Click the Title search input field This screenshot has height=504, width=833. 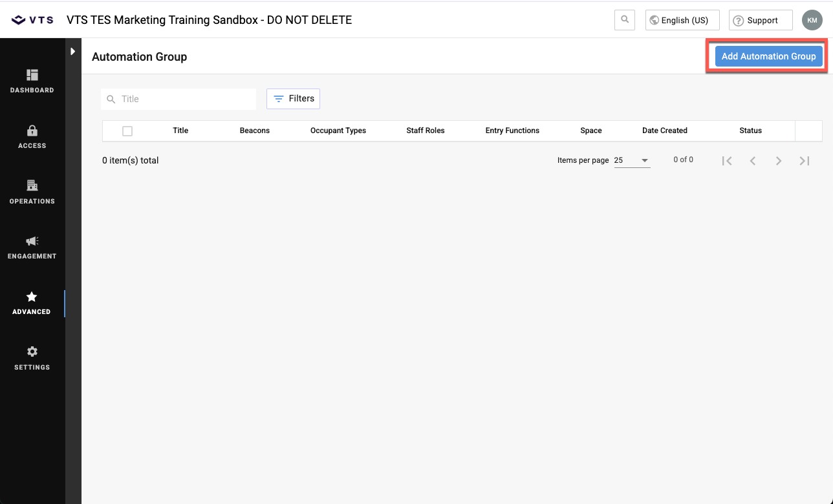coord(184,99)
